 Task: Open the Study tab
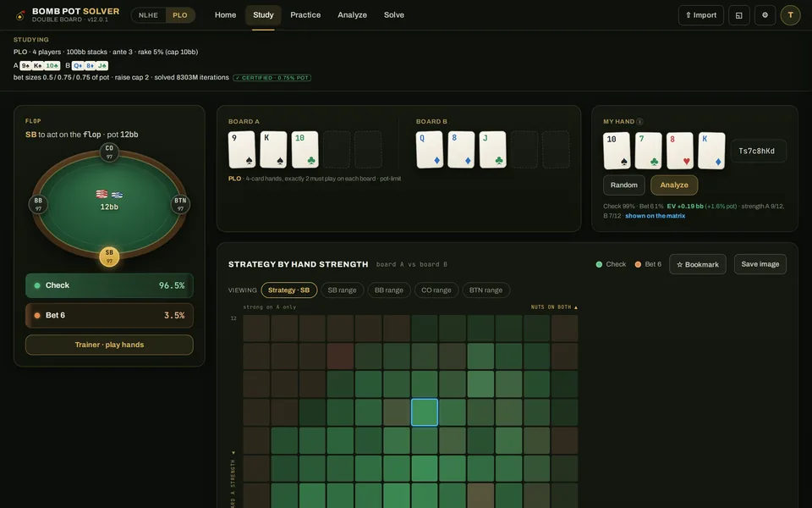tap(263, 15)
